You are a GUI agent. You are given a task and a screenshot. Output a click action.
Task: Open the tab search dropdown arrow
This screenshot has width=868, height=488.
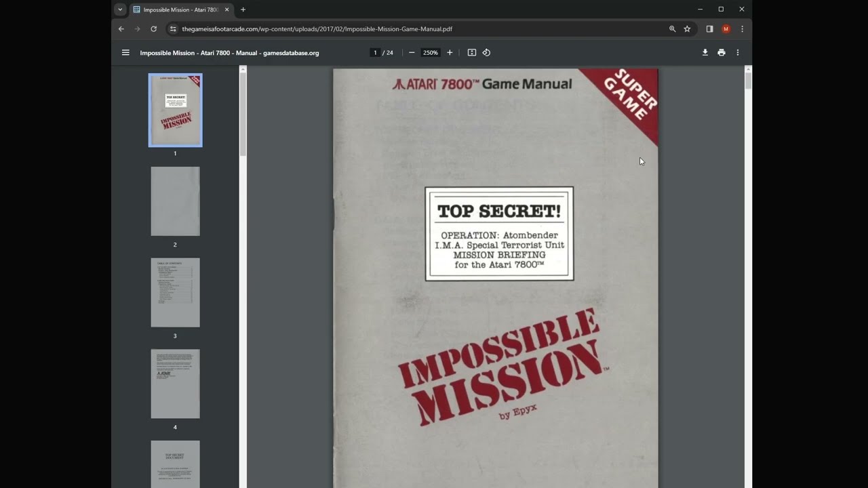[120, 9]
